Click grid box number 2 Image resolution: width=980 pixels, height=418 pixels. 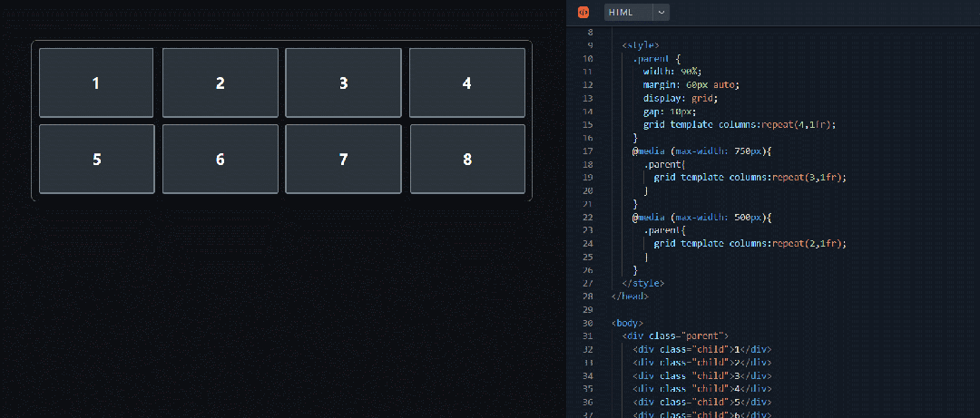coord(220,83)
